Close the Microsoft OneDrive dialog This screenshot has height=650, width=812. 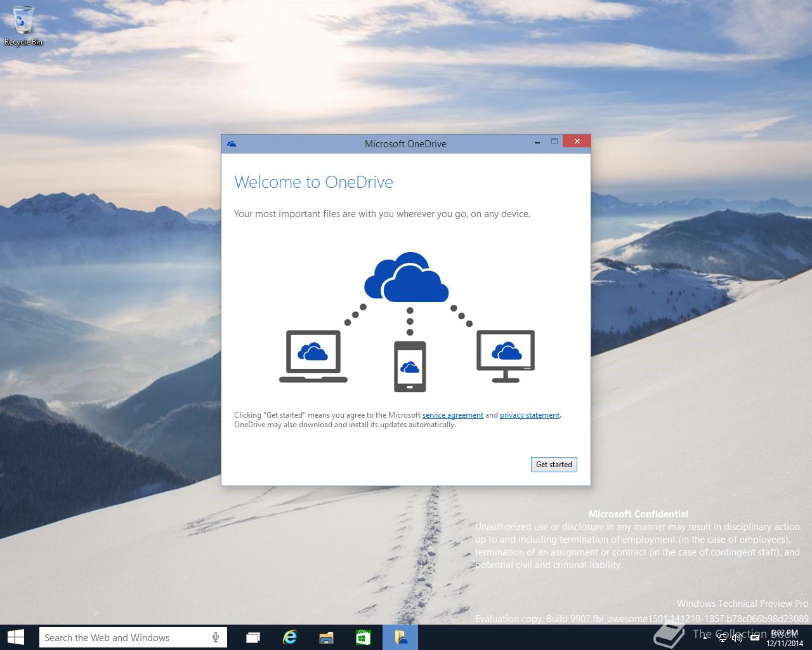pos(577,142)
